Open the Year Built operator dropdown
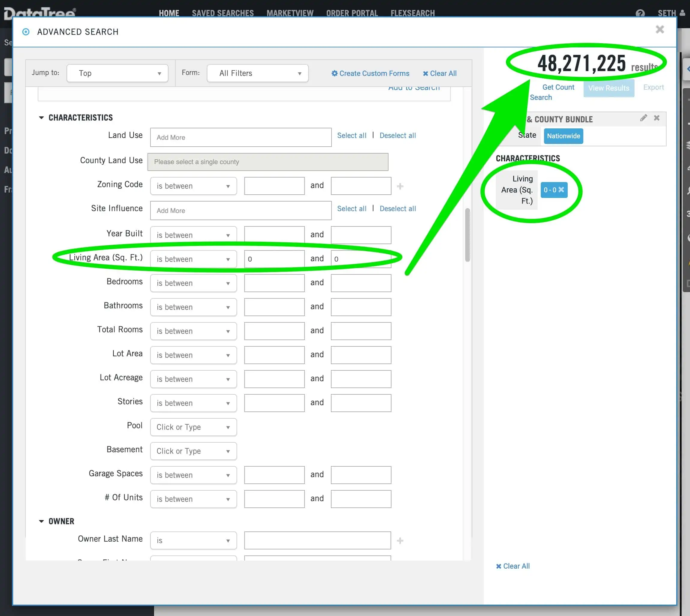 point(193,235)
